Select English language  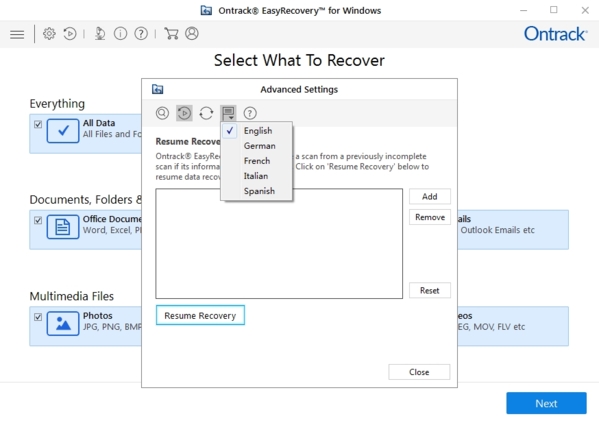257,131
